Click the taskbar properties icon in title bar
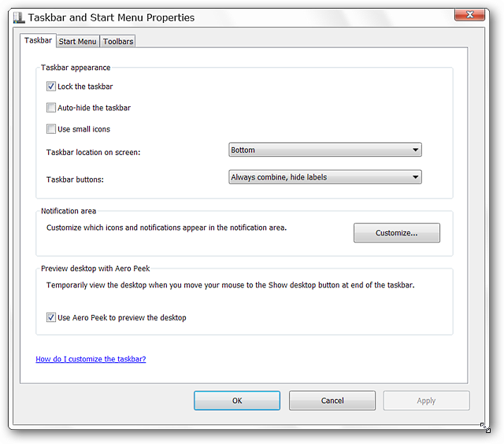Screen dimensions: 504x444 pyautogui.click(x=19, y=17)
